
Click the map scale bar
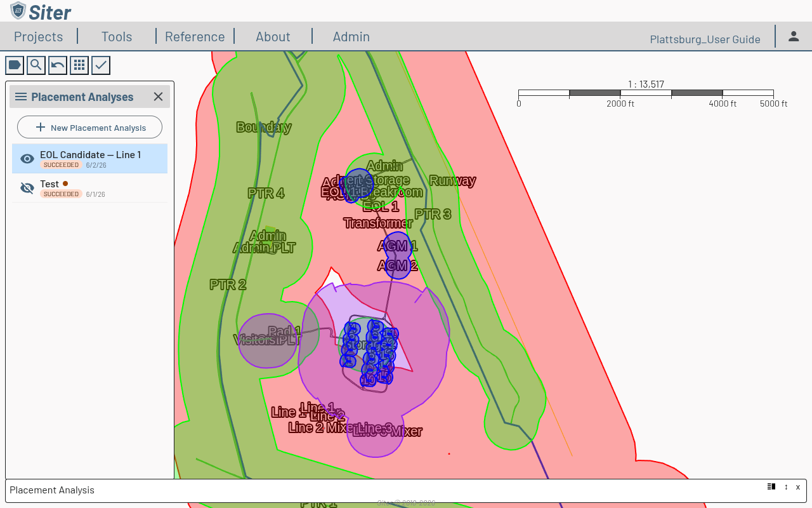click(x=646, y=93)
